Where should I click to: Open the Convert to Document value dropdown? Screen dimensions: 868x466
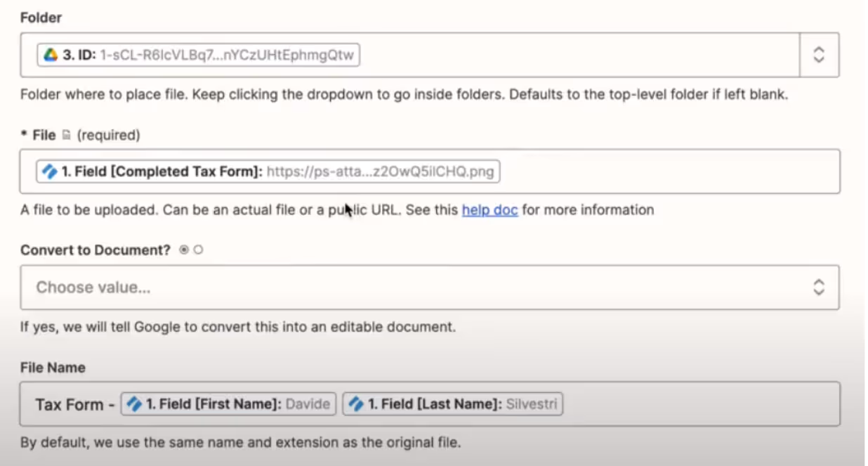421,287
